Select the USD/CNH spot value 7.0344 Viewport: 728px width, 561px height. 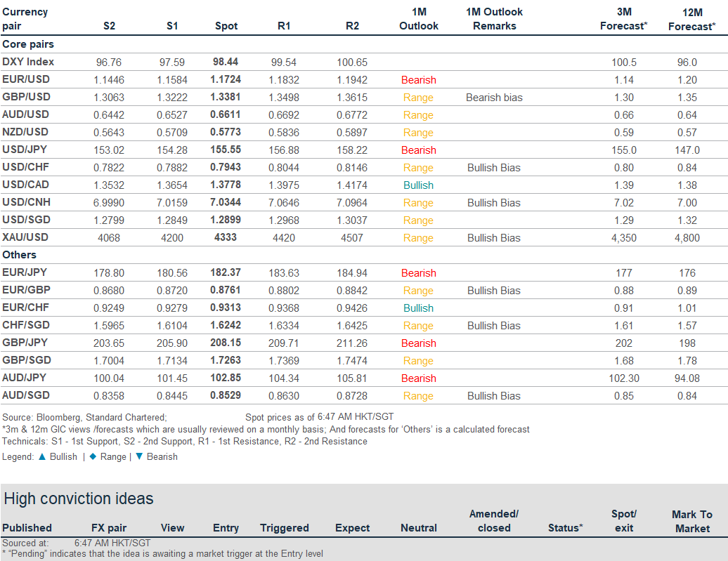coord(226,203)
